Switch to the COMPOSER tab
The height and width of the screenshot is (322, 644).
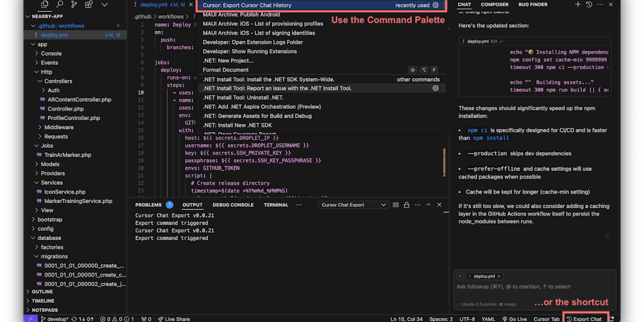(x=494, y=4)
